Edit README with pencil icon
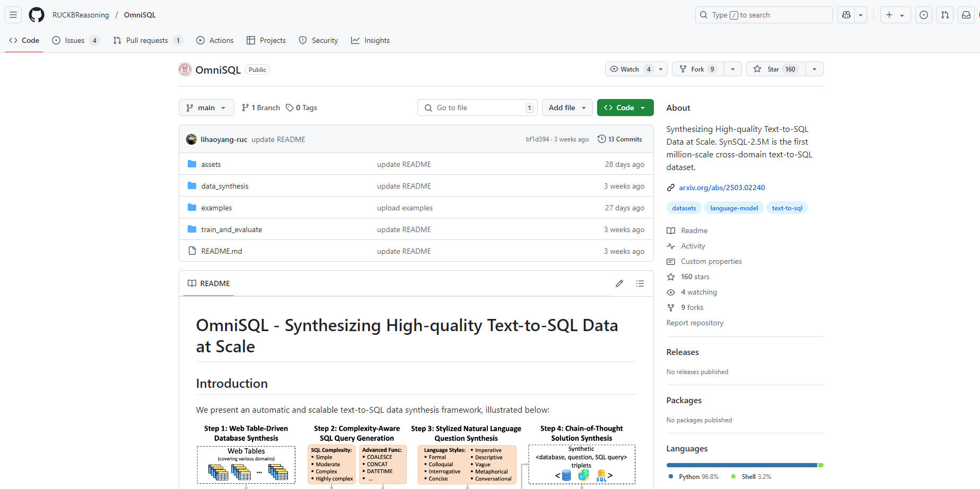Viewport: 980px width, 489px height. pyautogui.click(x=619, y=283)
